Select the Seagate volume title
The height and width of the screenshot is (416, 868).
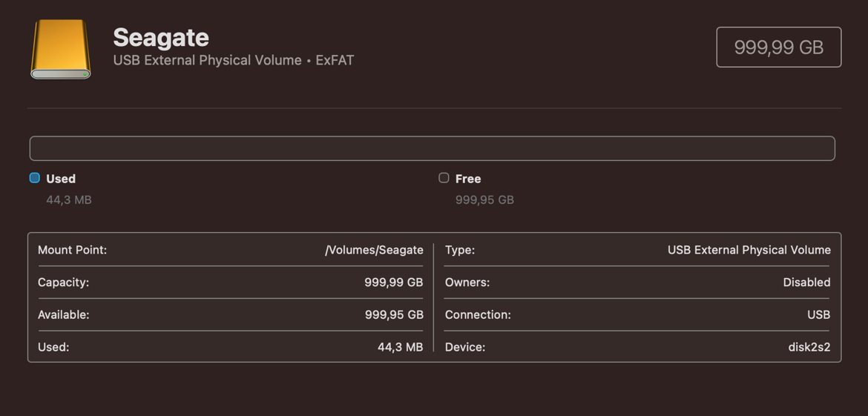click(161, 38)
